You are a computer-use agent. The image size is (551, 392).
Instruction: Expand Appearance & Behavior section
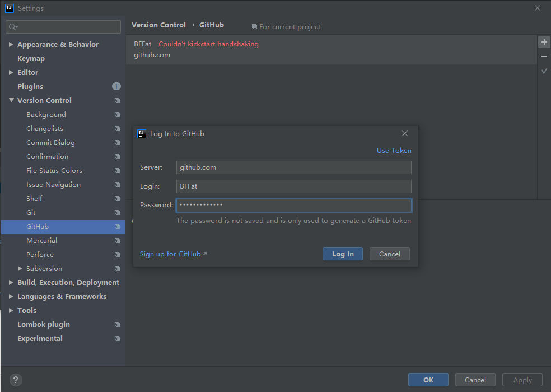pos(11,44)
